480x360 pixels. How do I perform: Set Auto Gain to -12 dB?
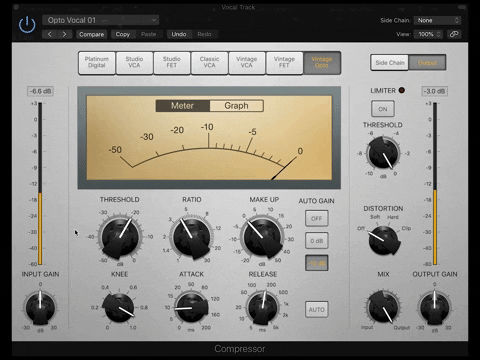tap(317, 263)
